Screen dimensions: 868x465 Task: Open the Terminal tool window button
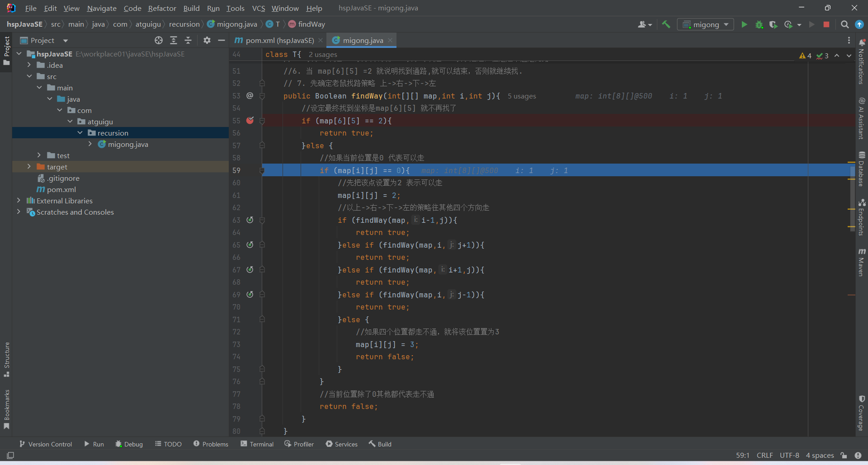tap(257, 444)
